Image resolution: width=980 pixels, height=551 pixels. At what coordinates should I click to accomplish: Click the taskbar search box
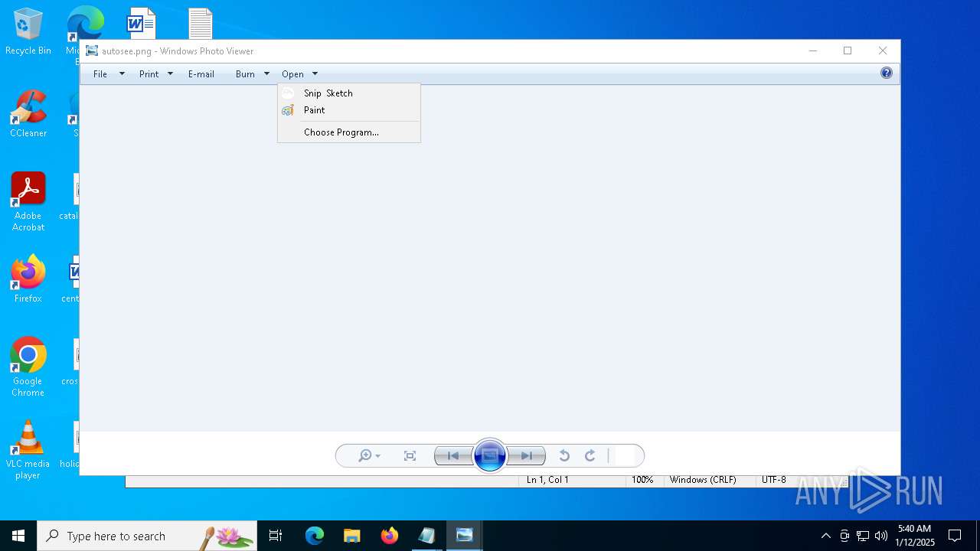pos(147,536)
